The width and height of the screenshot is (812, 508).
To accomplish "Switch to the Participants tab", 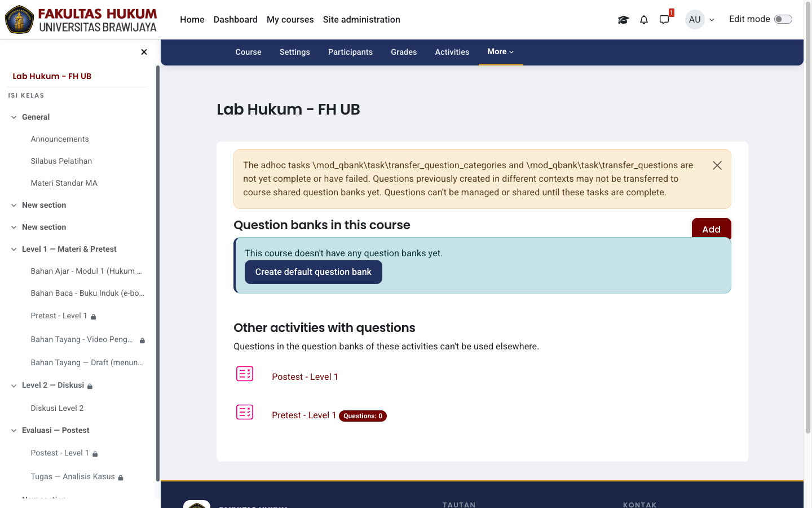I will pyautogui.click(x=350, y=52).
